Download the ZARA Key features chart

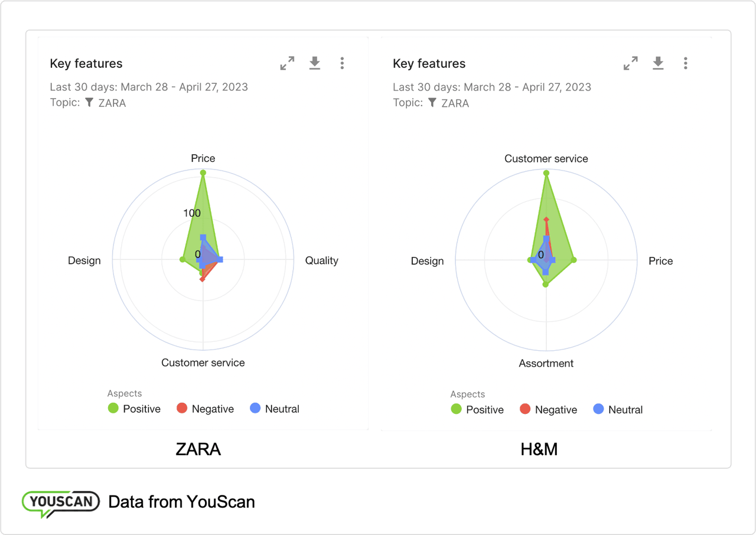coord(315,63)
